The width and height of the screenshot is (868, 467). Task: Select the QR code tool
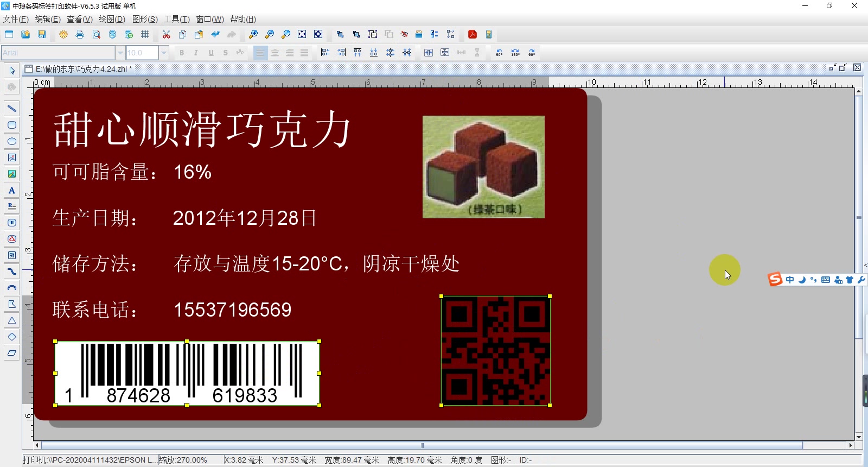[x=11, y=255]
